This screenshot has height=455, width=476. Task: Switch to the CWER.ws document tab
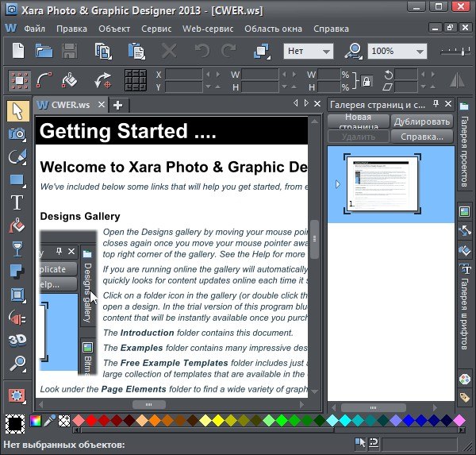point(69,105)
